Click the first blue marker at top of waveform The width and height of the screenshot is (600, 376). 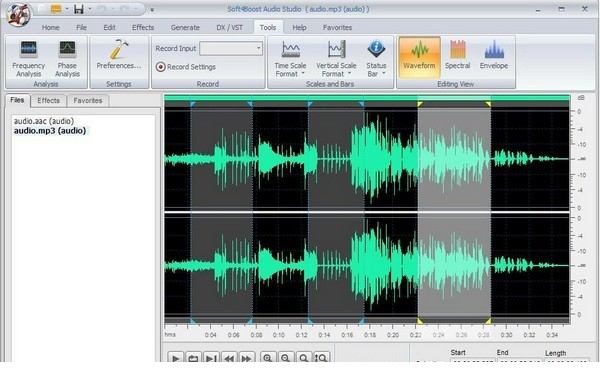pyautogui.click(x=193, y=104)
